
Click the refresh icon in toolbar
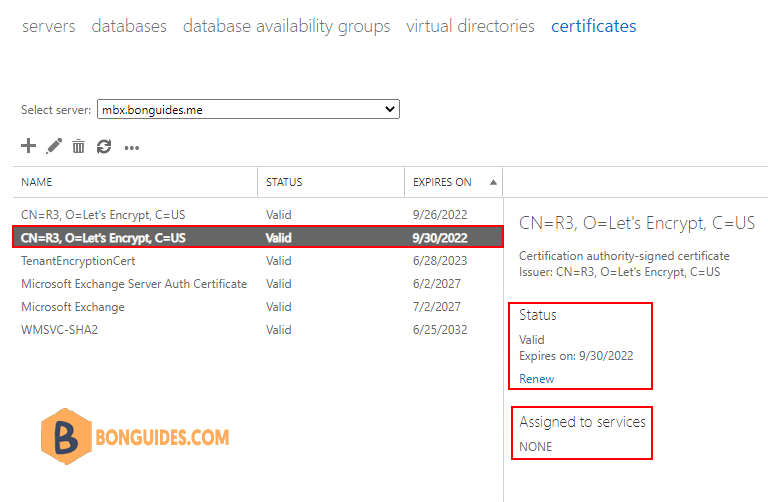tap(104, 146)
